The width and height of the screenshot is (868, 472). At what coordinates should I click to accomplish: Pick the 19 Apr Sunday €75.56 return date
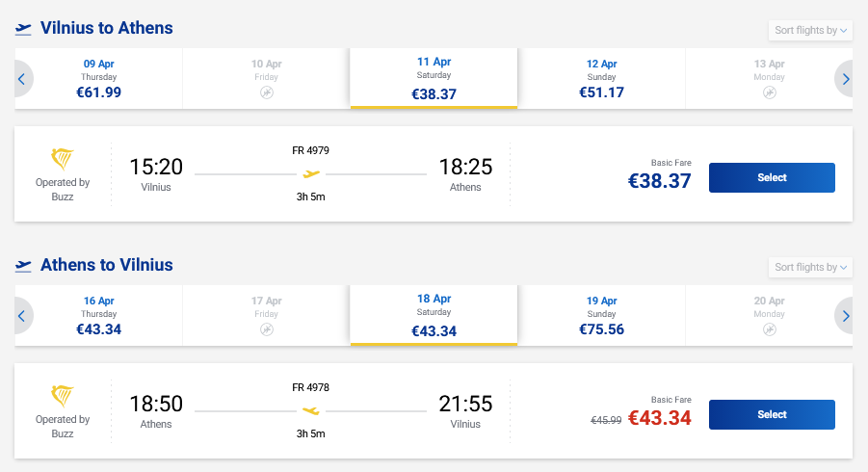coord(601,316)
